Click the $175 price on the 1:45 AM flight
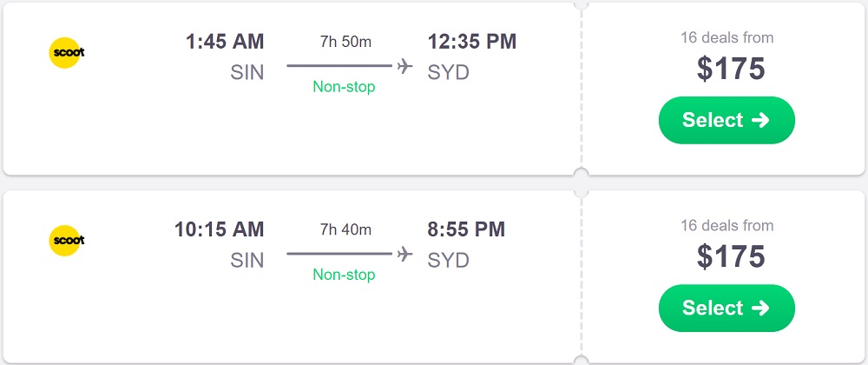This screenshot has width=868, height=365. tap(731, 69)
